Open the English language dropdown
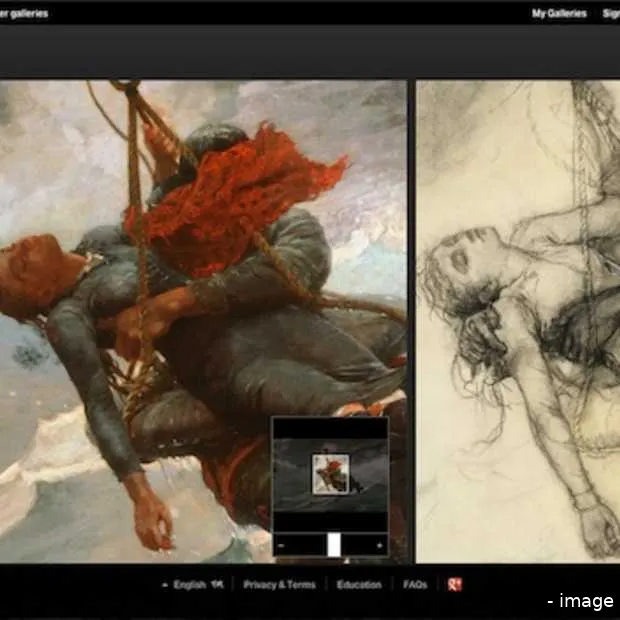This screenshot has width=620, height=620. coord(193,584)
